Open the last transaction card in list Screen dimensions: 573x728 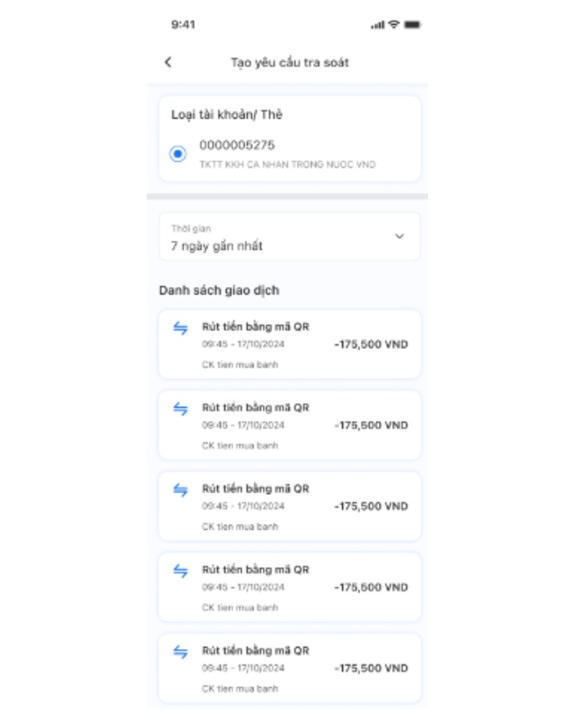289,668
